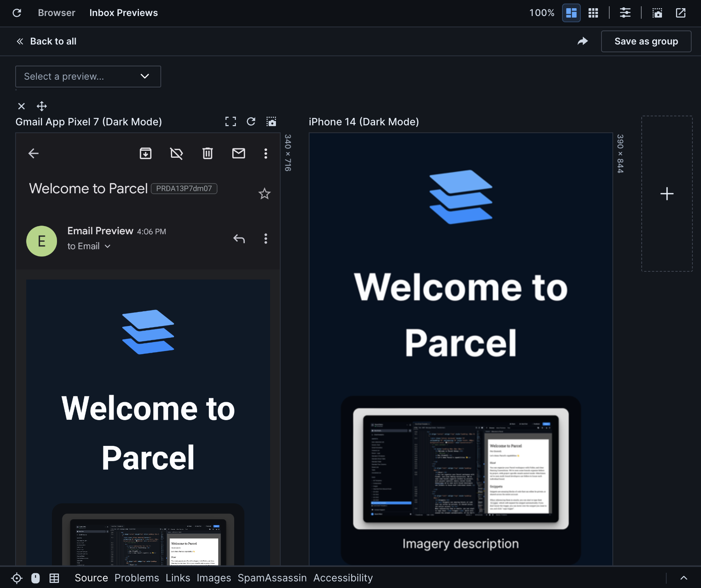Click the 100% zoom level

(x=541, y=13)
